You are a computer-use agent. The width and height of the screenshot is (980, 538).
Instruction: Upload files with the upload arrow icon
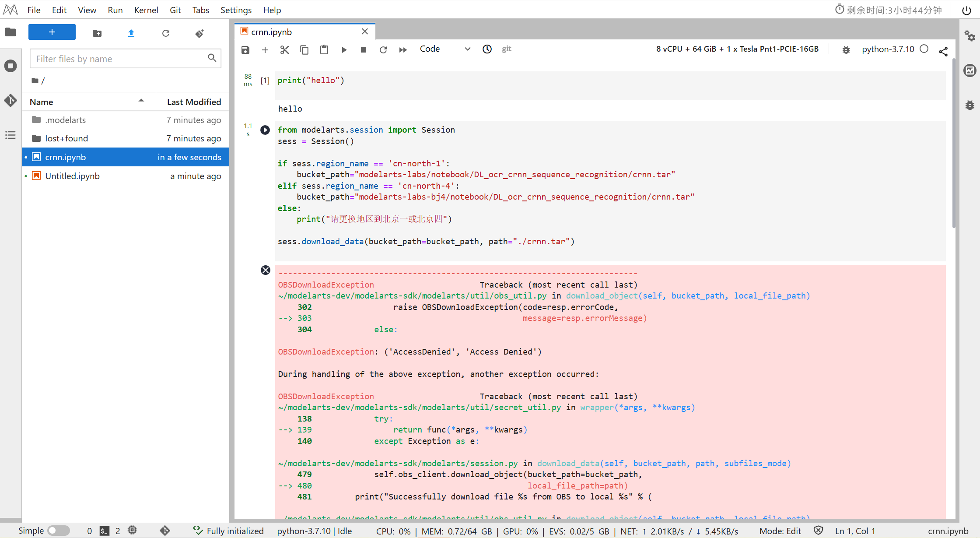131,33
